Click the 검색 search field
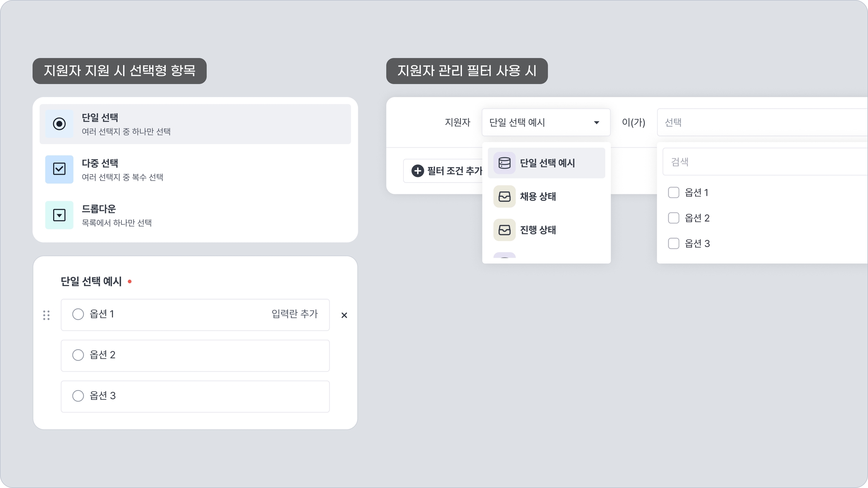This screenshot has height=488, width=868. coord(765,162)
